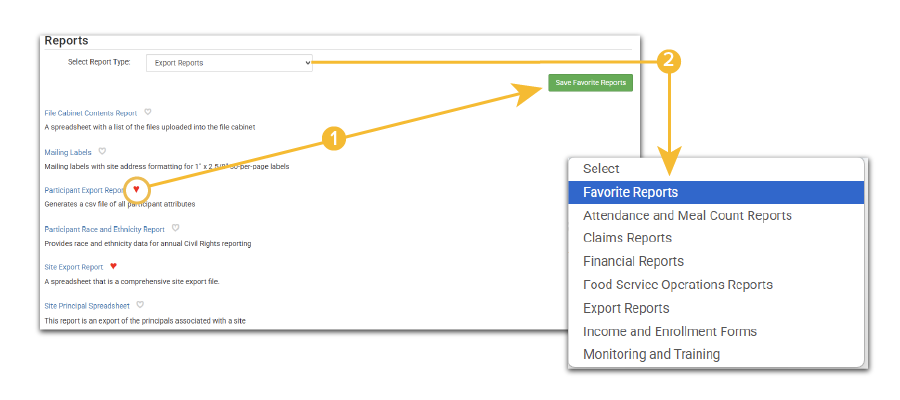Click heart icon next to File Cabinet Contents Report
Viewport: 900px width, 400px height.
[147, 112]
